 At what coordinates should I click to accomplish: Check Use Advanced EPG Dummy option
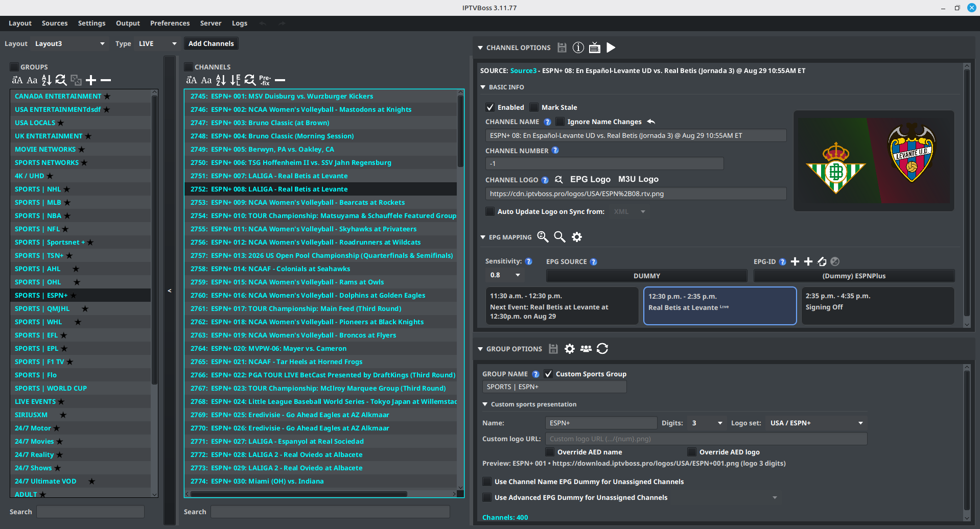tap(487, 497)
